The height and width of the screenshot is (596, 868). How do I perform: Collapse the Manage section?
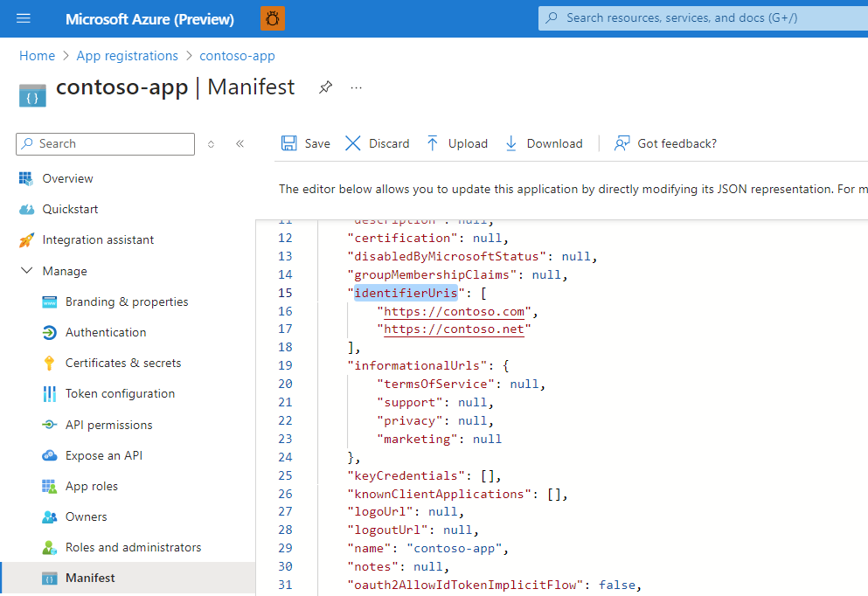[27, 271]
